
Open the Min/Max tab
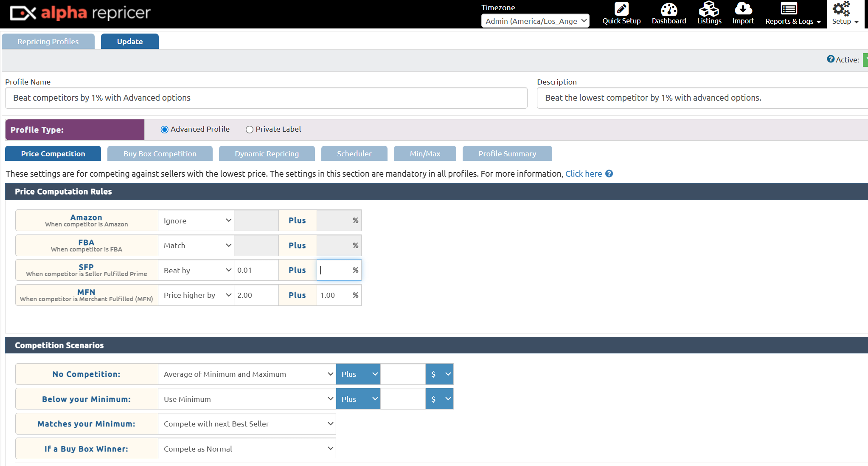point(425,154)
